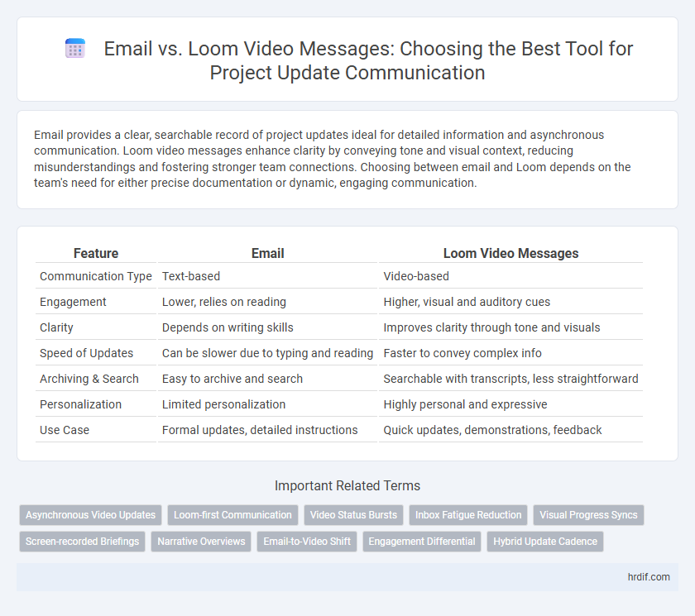Click the Clarity row label
The height and width of the screenshot is (616, 695).
click(96, 327)
